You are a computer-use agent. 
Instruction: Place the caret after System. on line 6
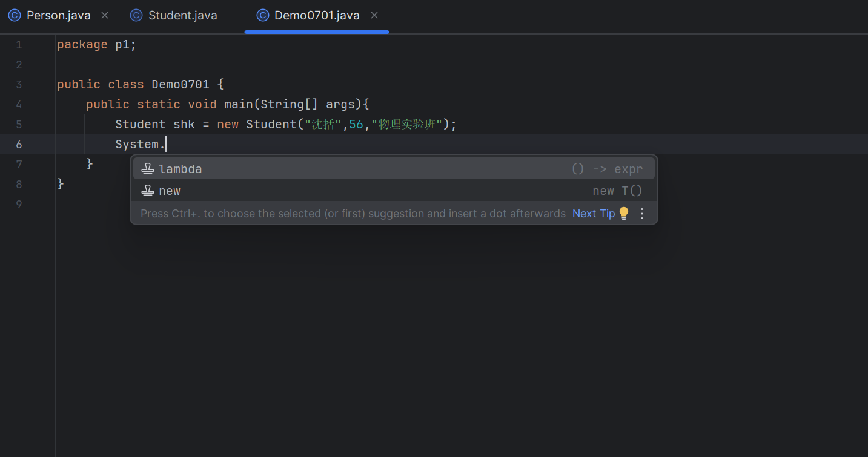[167, 144]
